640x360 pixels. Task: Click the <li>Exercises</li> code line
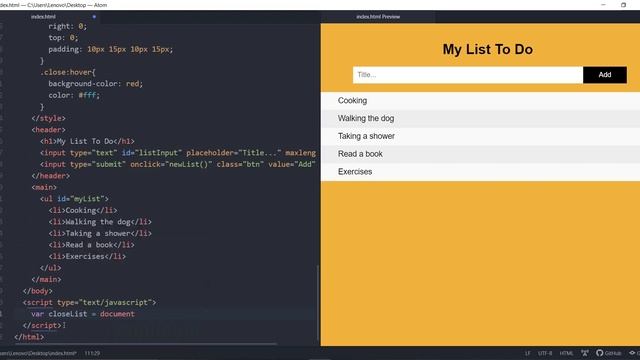[x=87, y=256]
